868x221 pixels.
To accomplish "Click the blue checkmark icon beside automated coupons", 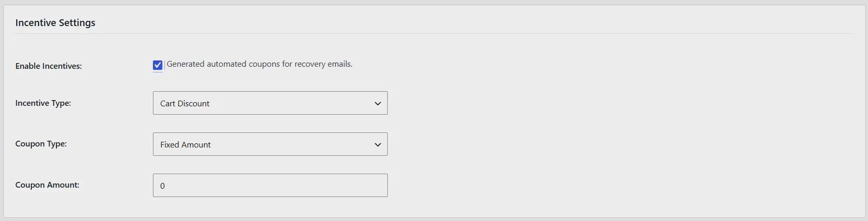I will [158, 65].
